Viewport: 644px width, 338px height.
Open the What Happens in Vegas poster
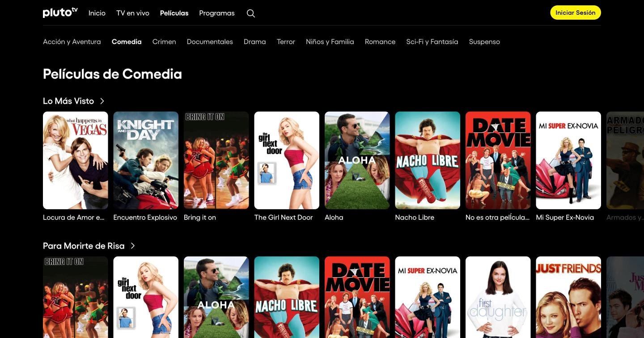(x=76, y=161)
